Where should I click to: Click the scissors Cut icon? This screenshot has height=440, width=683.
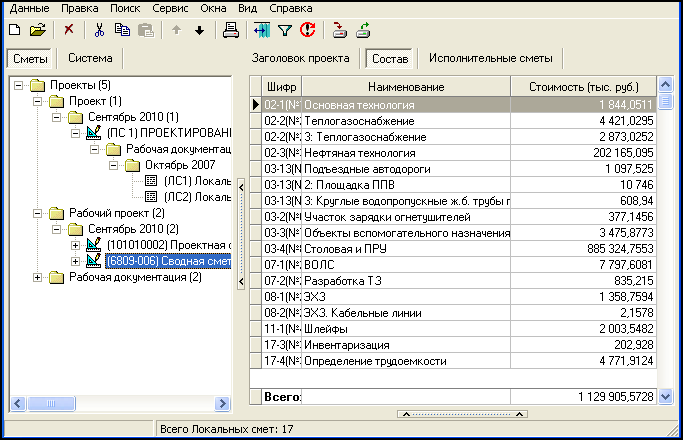(x=99, y=30)
